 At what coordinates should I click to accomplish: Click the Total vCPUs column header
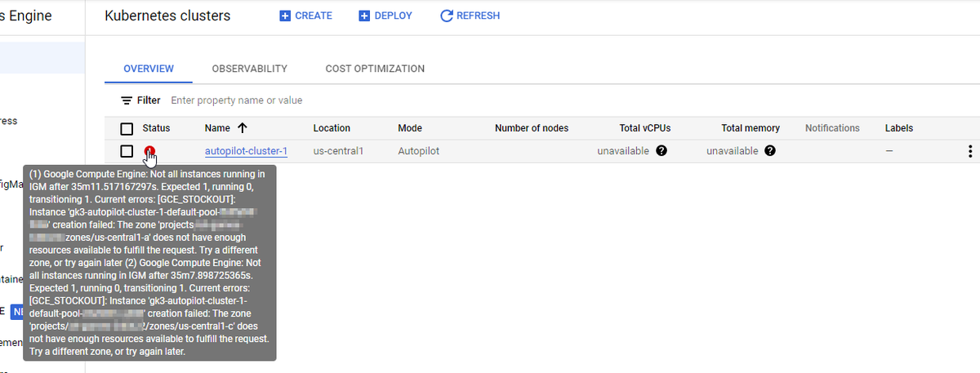click(x=645, y=128)
